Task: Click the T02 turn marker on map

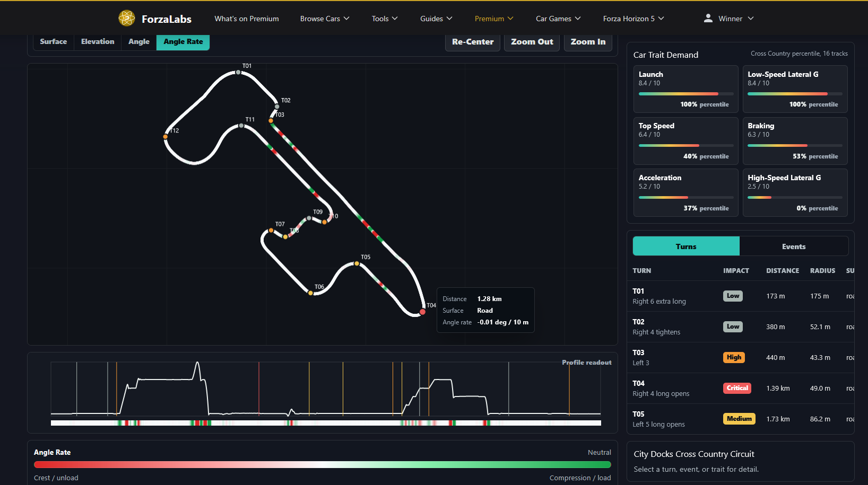Action: click(277, 107)
